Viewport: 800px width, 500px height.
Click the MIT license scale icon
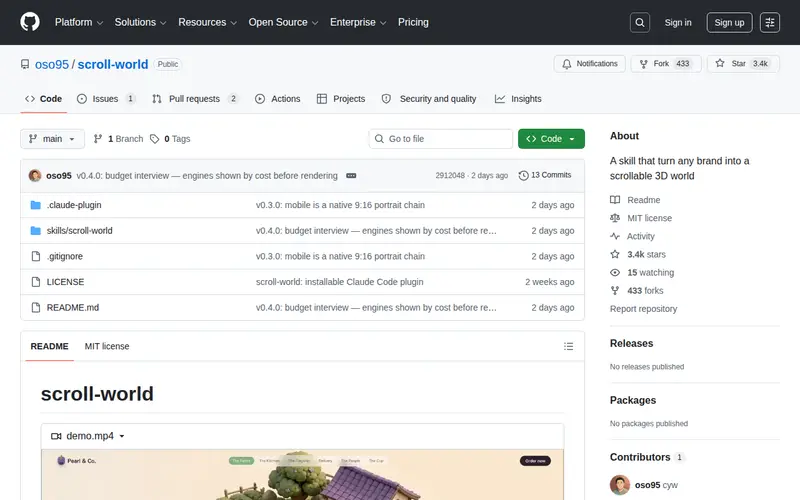pyautogui.click(x=615, y=218)
